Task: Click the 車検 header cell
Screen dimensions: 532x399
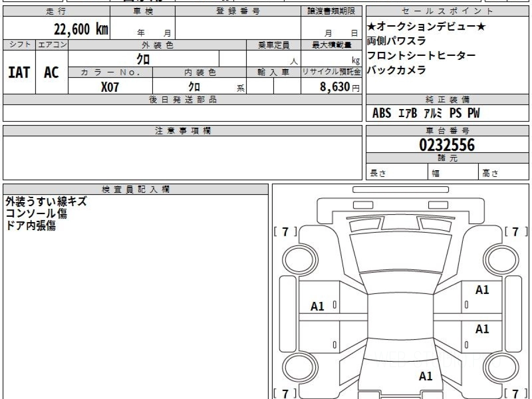Action: point(143,12)
